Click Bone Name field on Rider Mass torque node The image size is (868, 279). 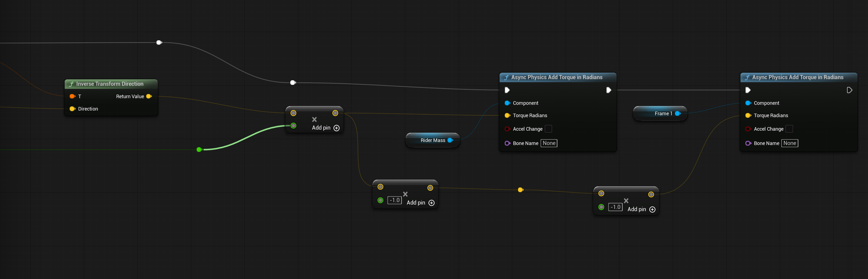pyautogui.click(x=549, y=143)
